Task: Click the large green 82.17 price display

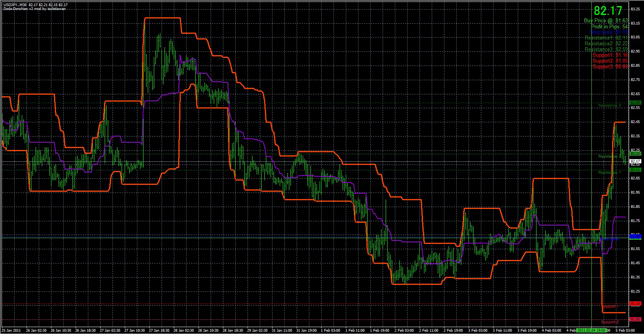Action: point(608,11)
